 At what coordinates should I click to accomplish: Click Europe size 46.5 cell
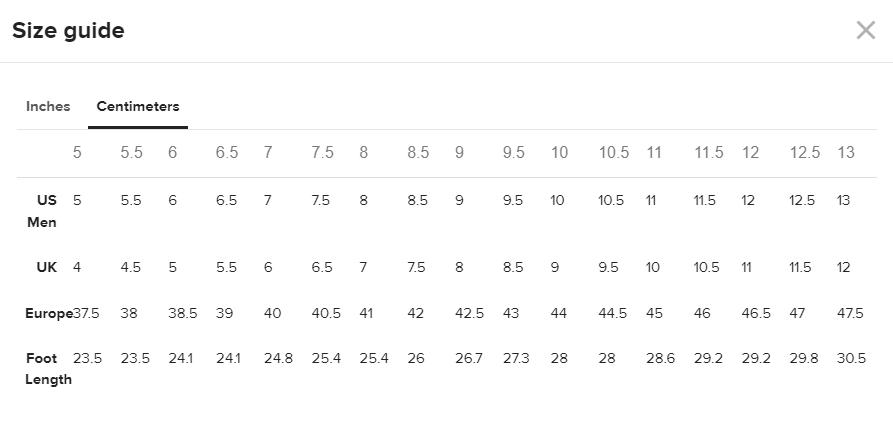756,314
